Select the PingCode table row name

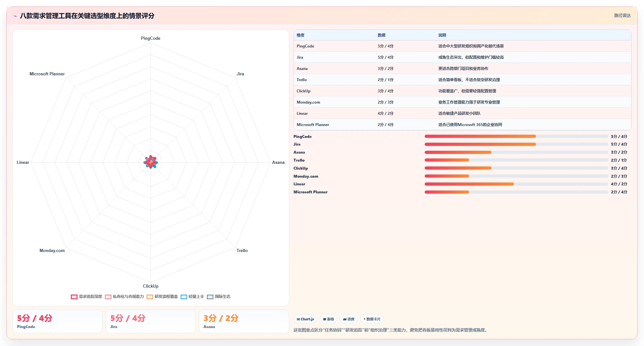(x=305, y=46)
